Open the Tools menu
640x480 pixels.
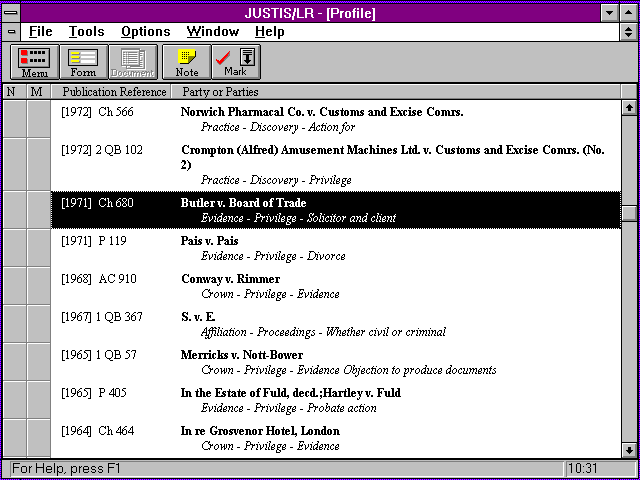87,32
